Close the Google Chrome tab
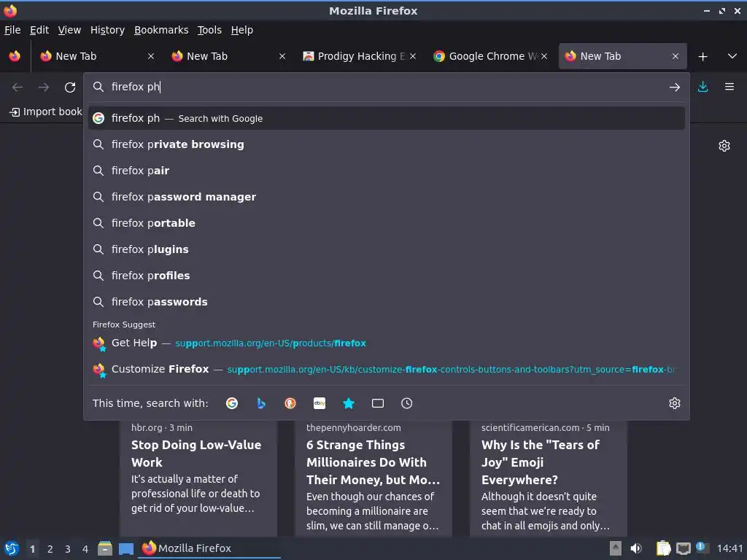747x560 pixels. click(544, 56)
